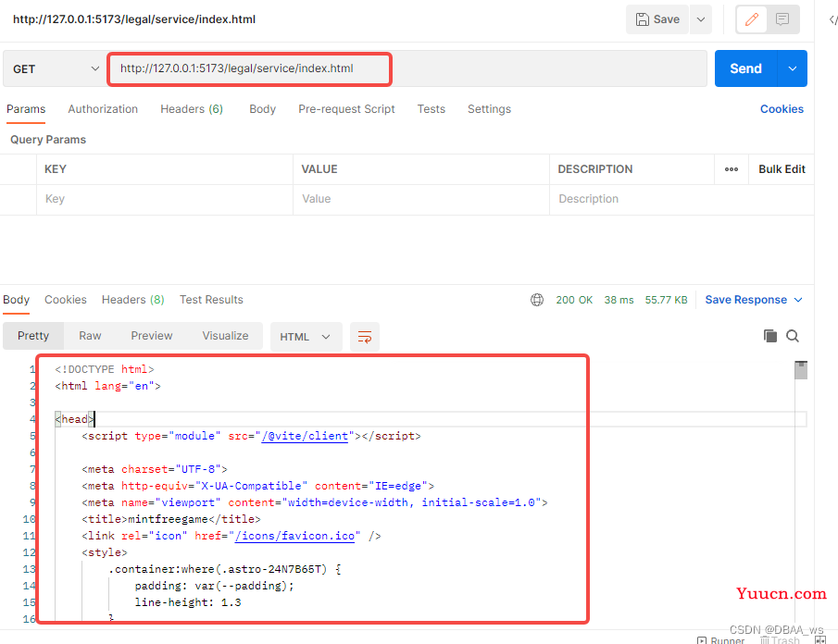Open the response Headers (8) tab
The height and width of the screenshot is (644, 838).
[x=132, y=300]
